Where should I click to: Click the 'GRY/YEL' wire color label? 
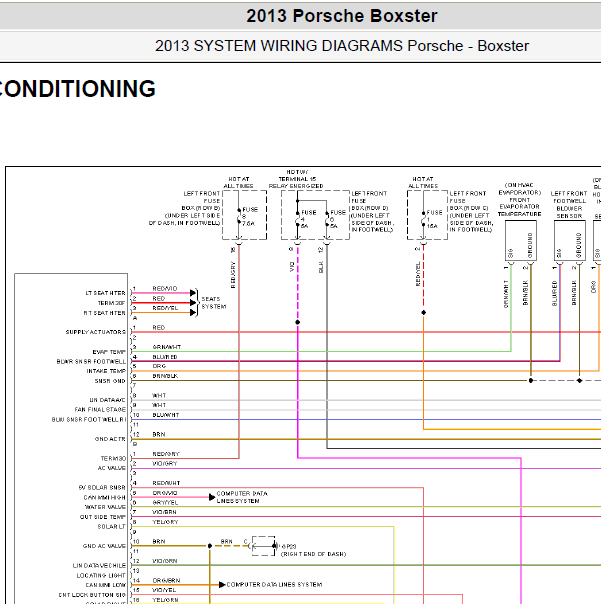click(165, 503)
